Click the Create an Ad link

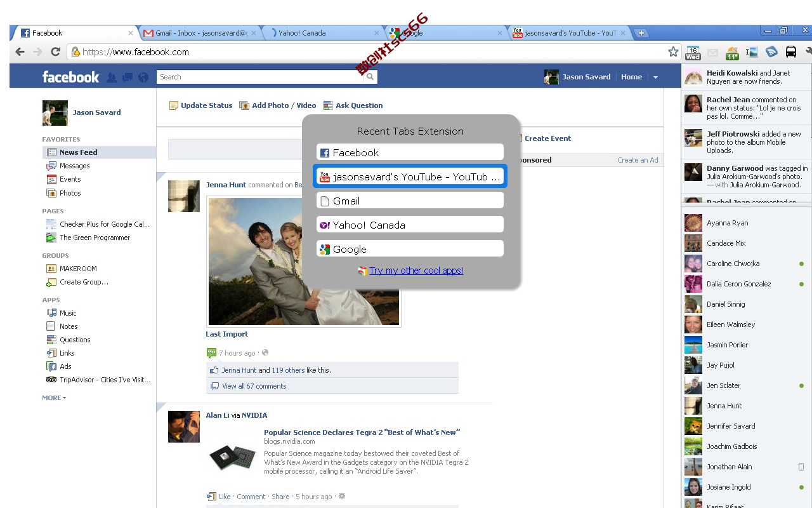tap(638, 160)
